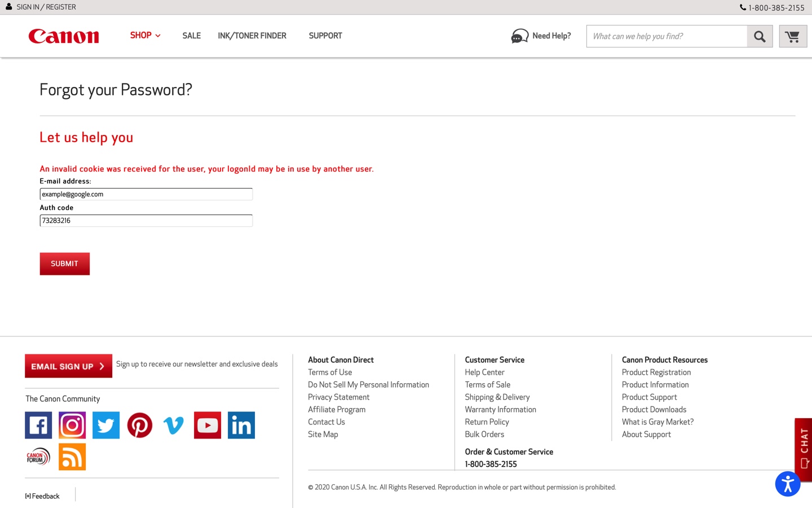Click the search magnifier button
The width and height of the screenshot is (812, 508).
(760, 36)
